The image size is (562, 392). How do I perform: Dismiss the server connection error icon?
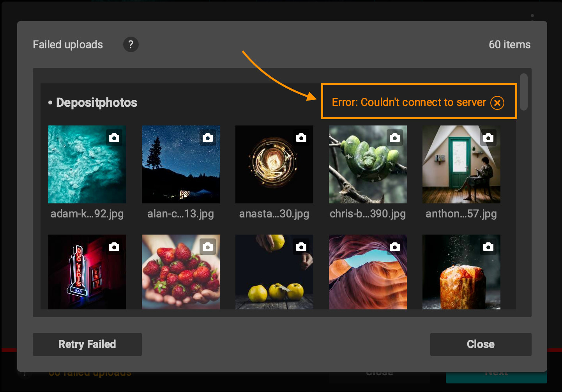click(497, 103)
